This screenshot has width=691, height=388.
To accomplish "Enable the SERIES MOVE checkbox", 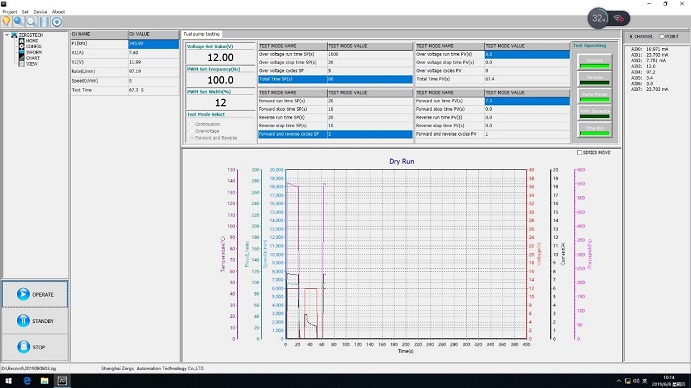I will tap(580, 153).
